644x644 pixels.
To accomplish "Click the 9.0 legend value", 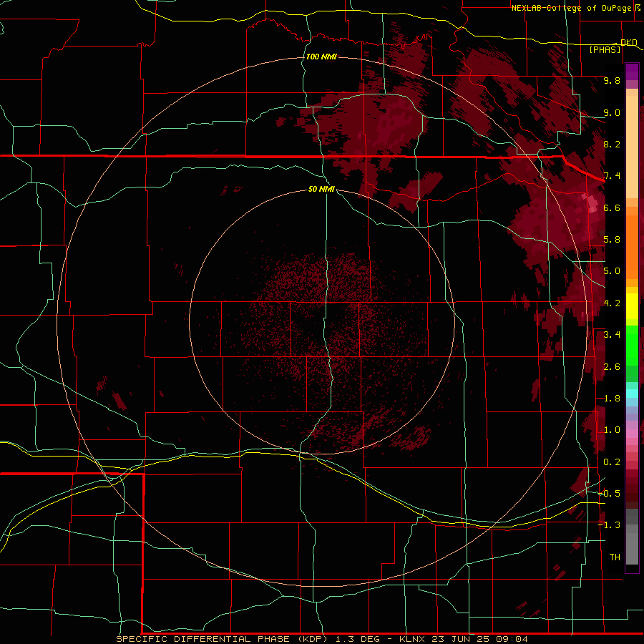I will 612,112.
